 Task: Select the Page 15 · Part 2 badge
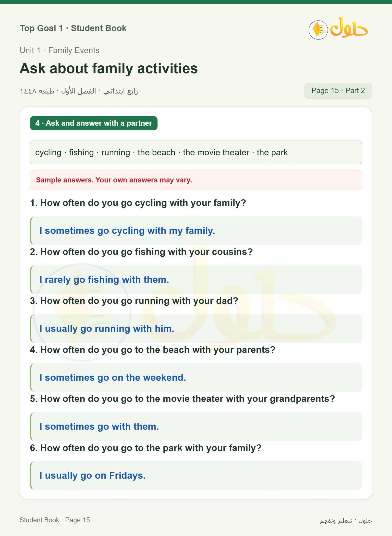coord(338,91)
